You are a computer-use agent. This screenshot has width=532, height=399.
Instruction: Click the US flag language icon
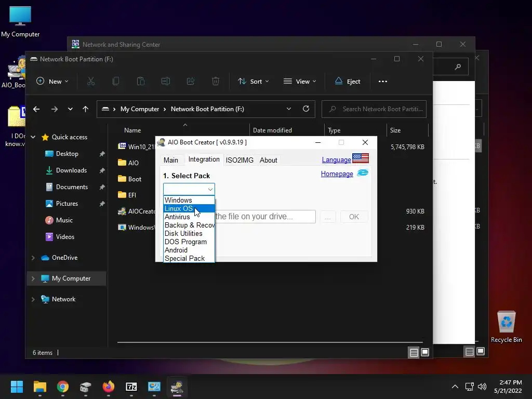tap(361, 158)
